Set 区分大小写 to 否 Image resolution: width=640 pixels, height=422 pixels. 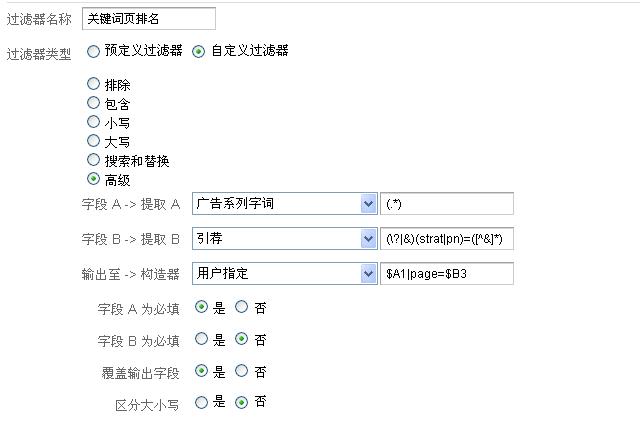coord(241,403)
